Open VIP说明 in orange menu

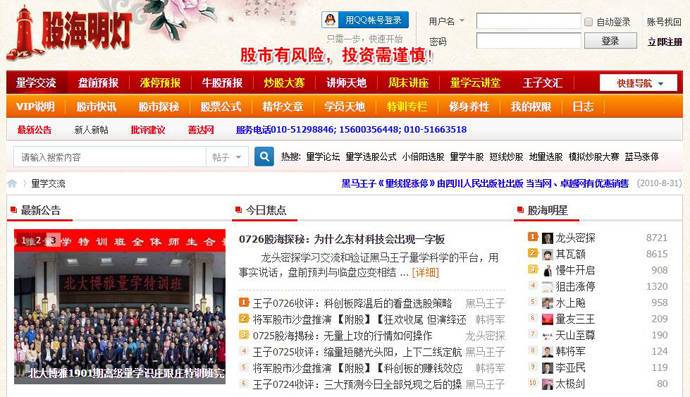point(35,106)
